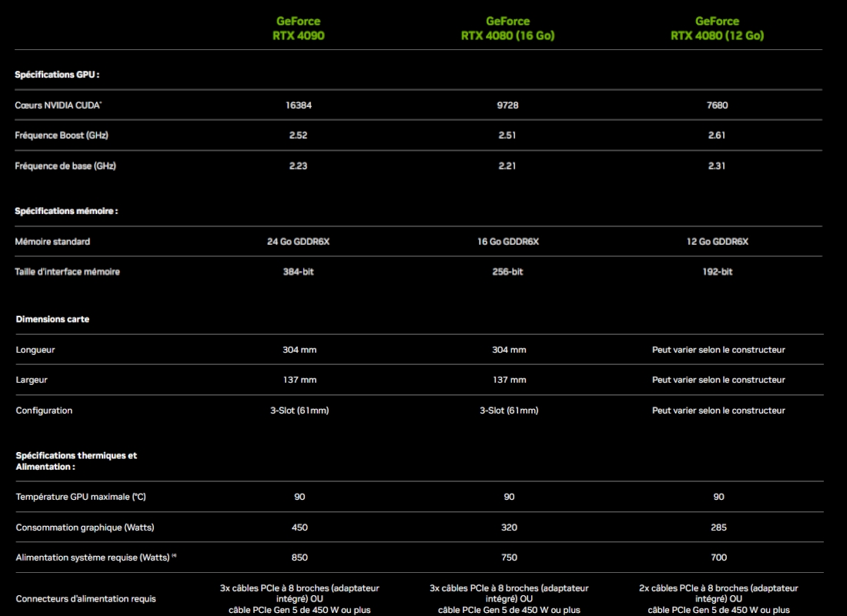This screenshot has height=616, width=847.
Task: Select the 2.61 boost frequency value
Action: coord(717,136)
